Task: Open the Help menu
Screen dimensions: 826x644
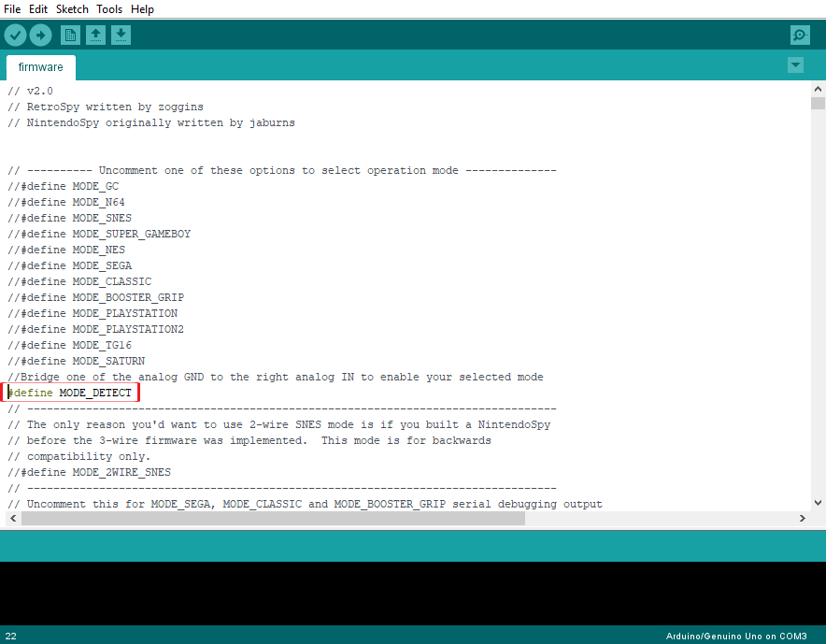Action: 142,9
